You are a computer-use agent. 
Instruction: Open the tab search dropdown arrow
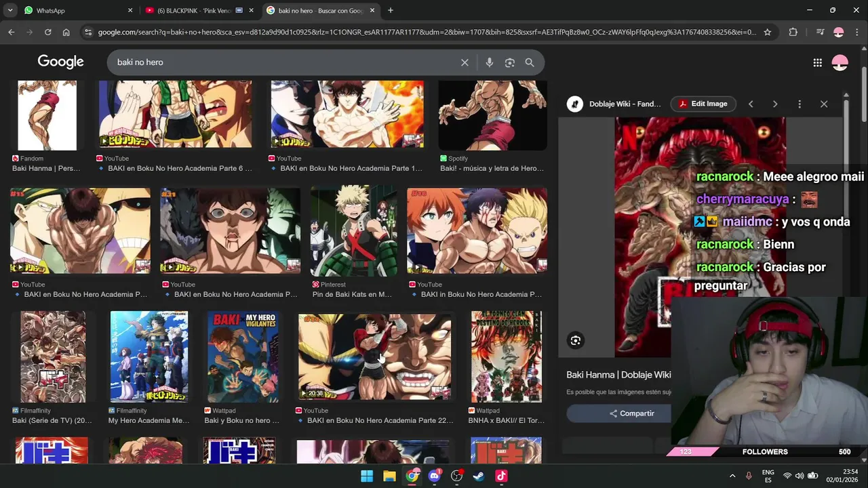click(10, 10)
